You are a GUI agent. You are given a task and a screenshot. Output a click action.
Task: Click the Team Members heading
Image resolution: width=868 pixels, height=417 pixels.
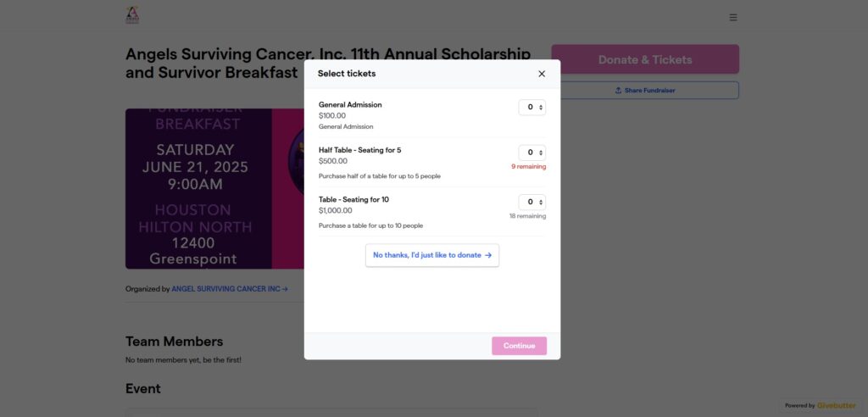click(174, 342)
